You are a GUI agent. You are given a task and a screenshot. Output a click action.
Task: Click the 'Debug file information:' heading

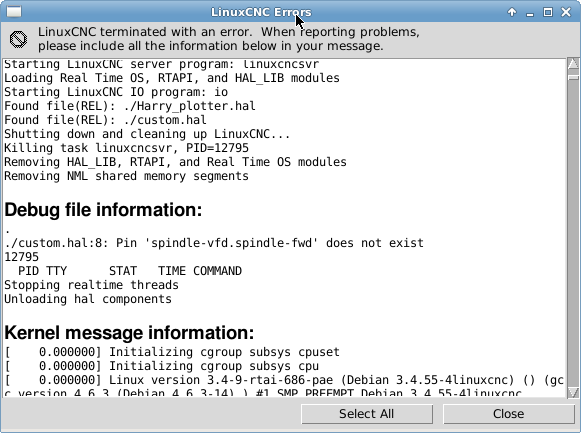pyautogui.click(x=103, y=210)
